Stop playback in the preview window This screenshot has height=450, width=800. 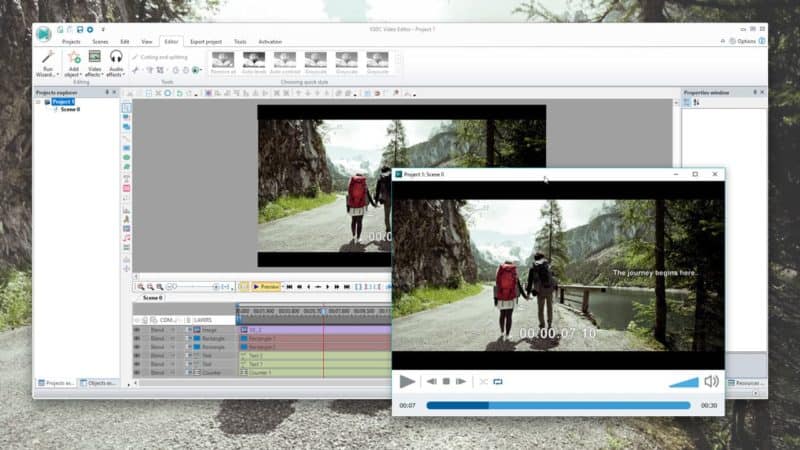pyautogui.click(x=446, y=381)
